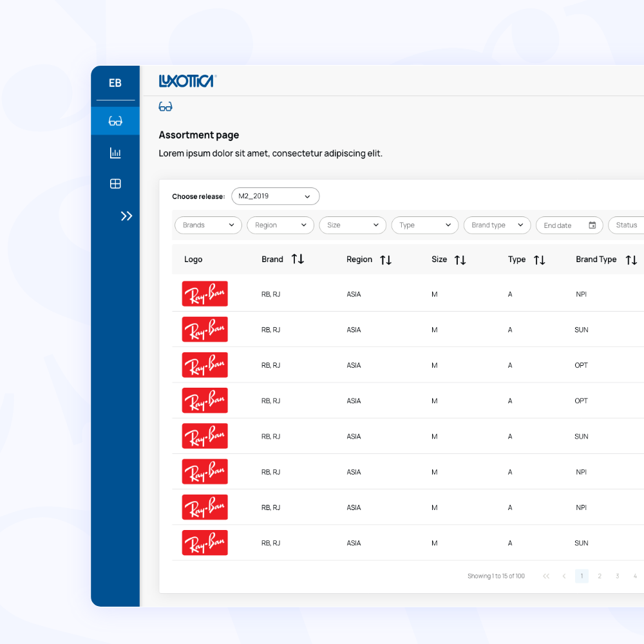644x644 pixels.
Task: Sort table by Brand column arrows
Action: tap(298, 259)
